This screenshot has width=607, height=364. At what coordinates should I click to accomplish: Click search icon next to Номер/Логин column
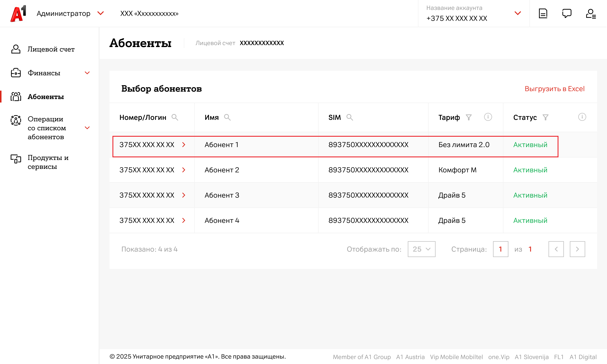click(175, 117)
